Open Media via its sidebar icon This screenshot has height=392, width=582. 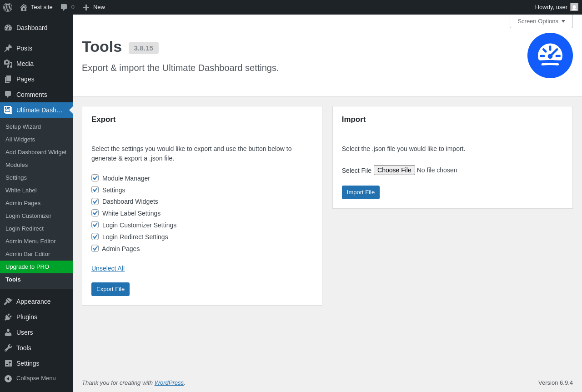[x=8, y=64]
